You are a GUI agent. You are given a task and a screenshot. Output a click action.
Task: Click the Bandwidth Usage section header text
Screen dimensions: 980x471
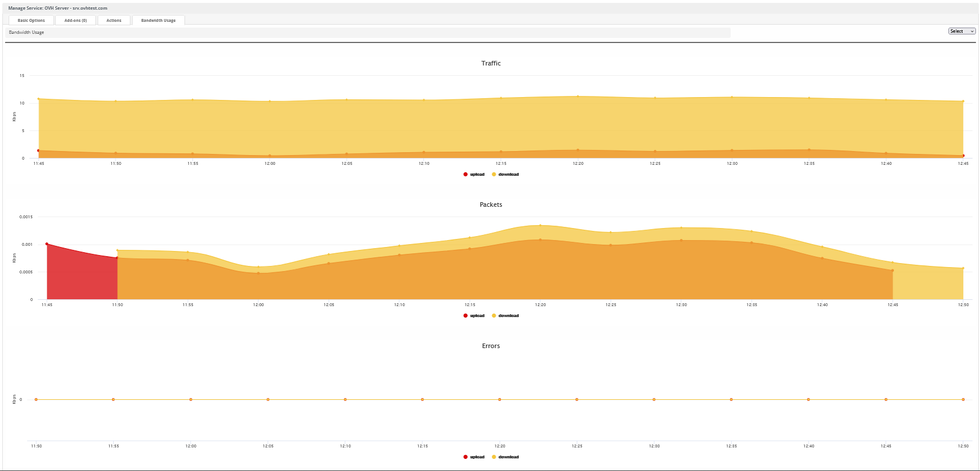click(26, 32)
